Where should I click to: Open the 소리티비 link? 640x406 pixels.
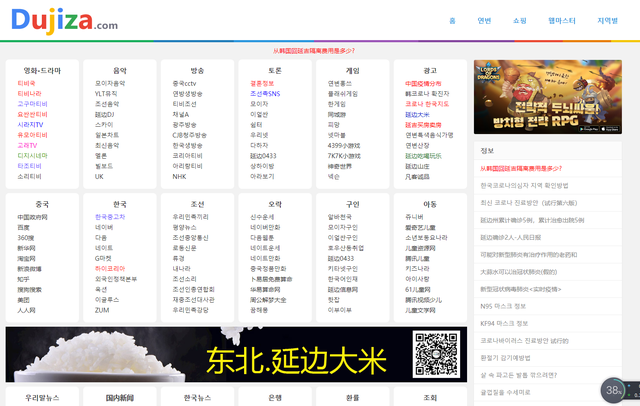click(x=29, y=176)
